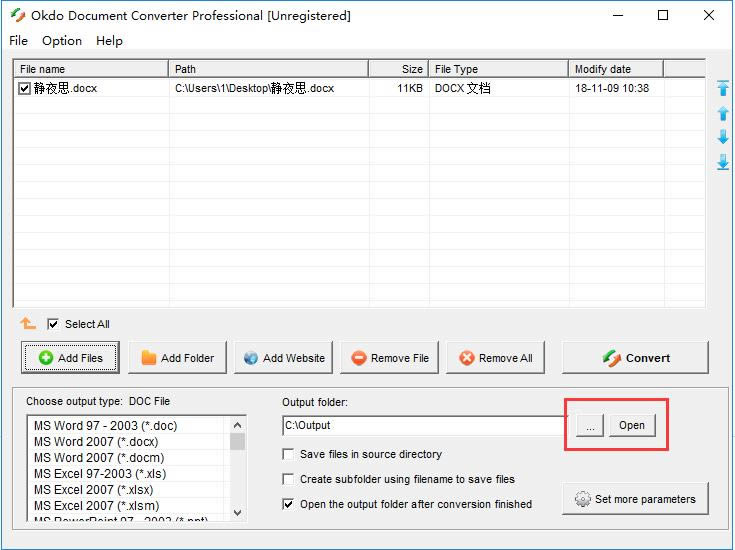735x550 pixels.
Task: Click the move-up arrow icon
Action: coord(723,114)
